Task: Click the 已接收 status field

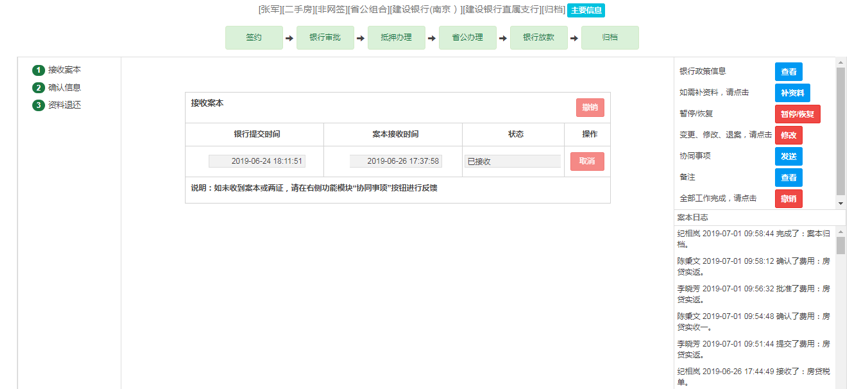Action: [x=512, y=161]
